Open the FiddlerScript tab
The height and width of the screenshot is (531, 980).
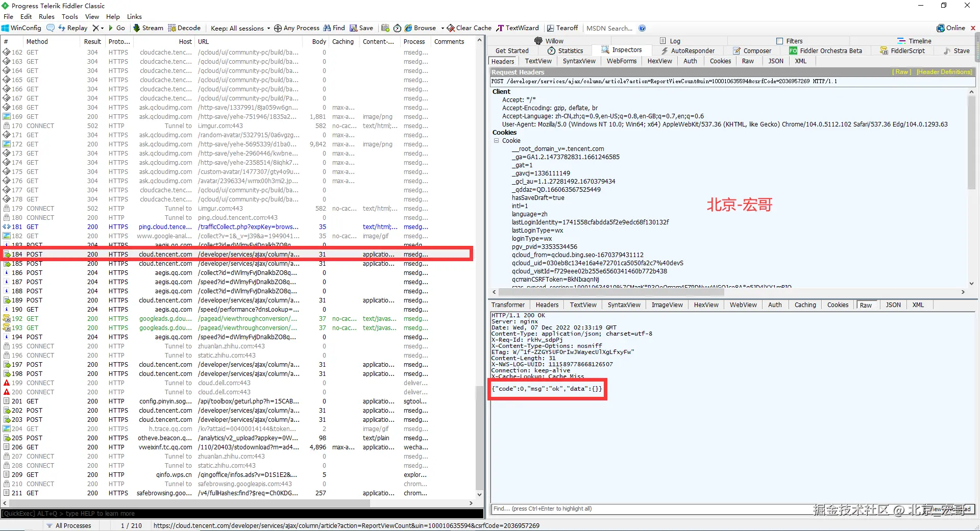(x=902, y=50)
